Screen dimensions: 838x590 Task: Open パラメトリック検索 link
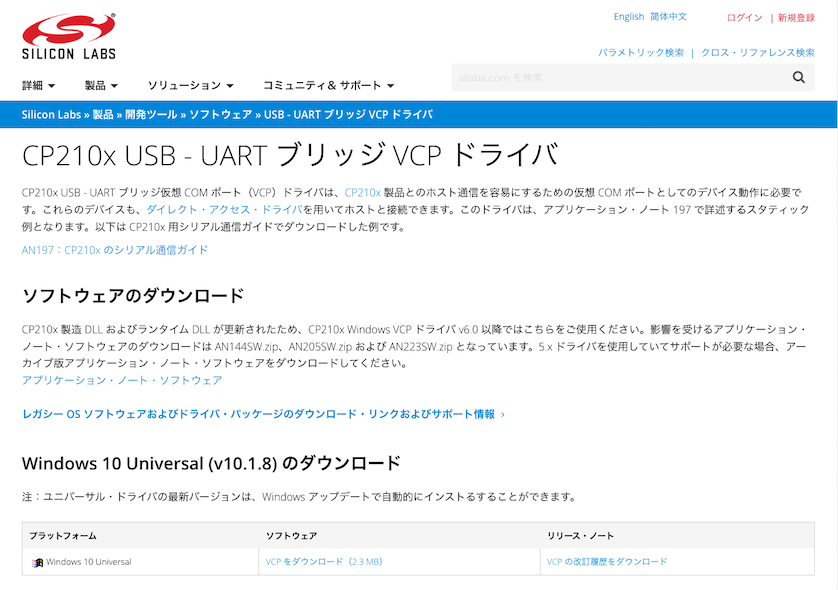click(x=641, y=52)
